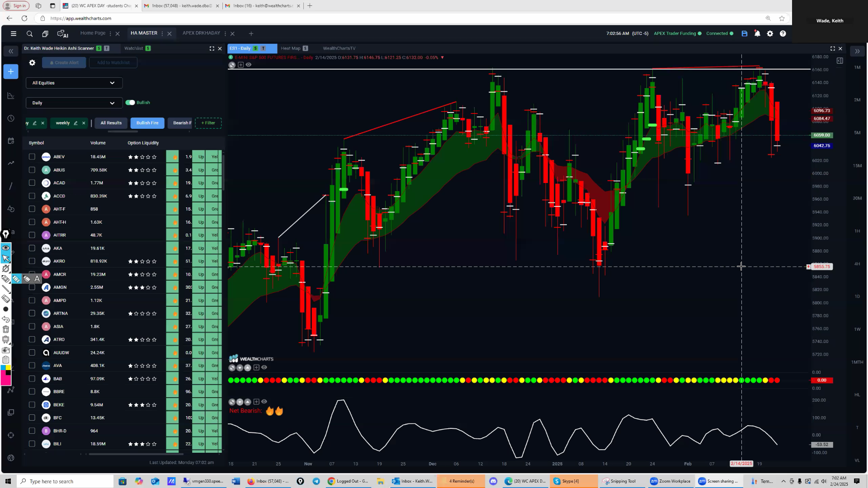The height and width of the screenshot is (488, 868).
Task: Sort by Volume column header
Action: (x=98, y=143)
